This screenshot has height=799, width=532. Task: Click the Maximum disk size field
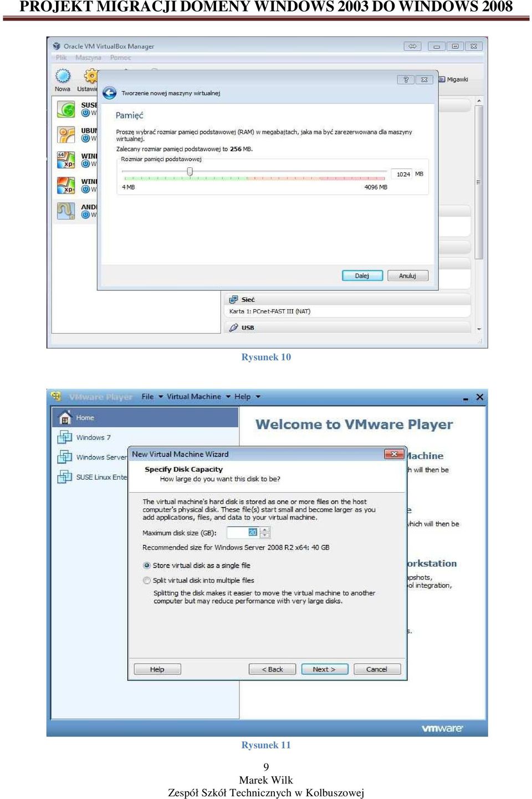(244, 532)
